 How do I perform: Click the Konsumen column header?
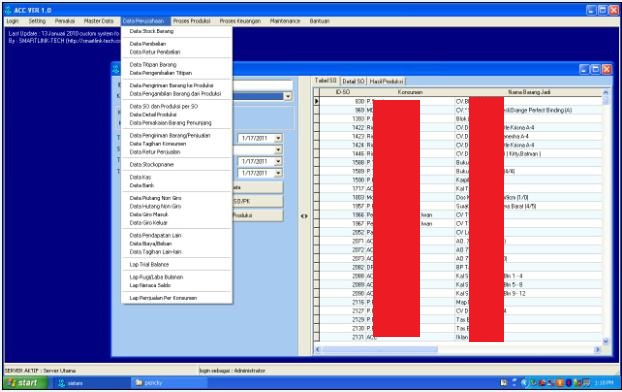point(410,92)
